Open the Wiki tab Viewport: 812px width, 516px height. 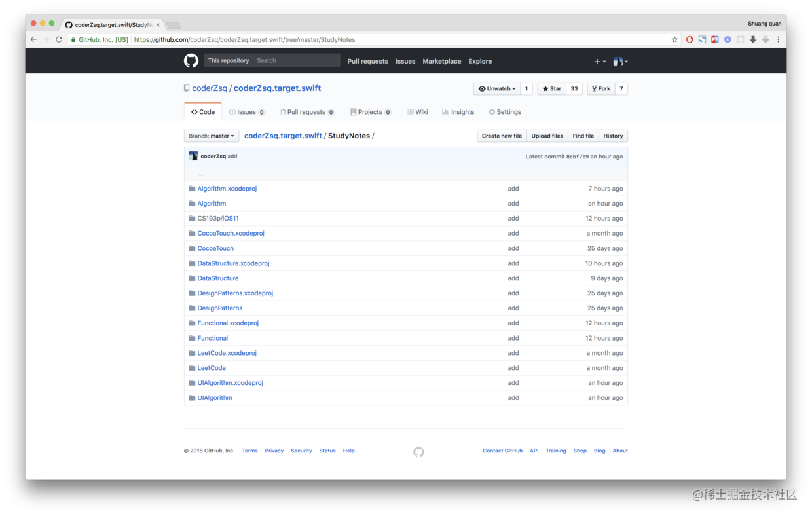click(417, 112)
